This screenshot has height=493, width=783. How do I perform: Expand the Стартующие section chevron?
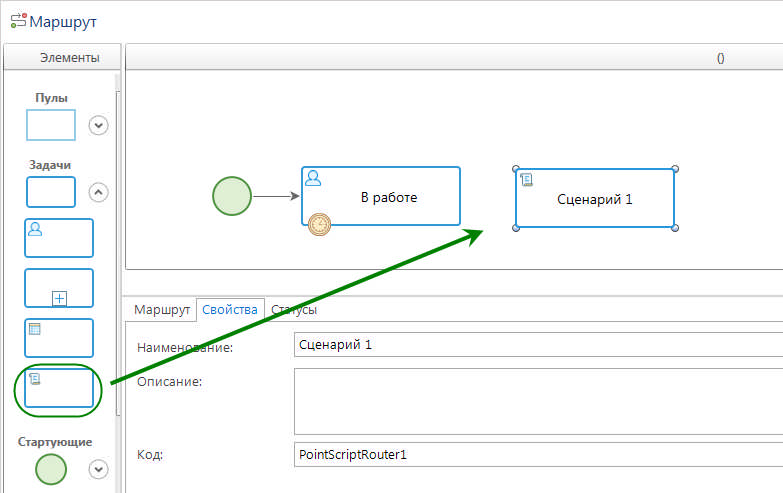pyautogui.click(x=98, y=468)
